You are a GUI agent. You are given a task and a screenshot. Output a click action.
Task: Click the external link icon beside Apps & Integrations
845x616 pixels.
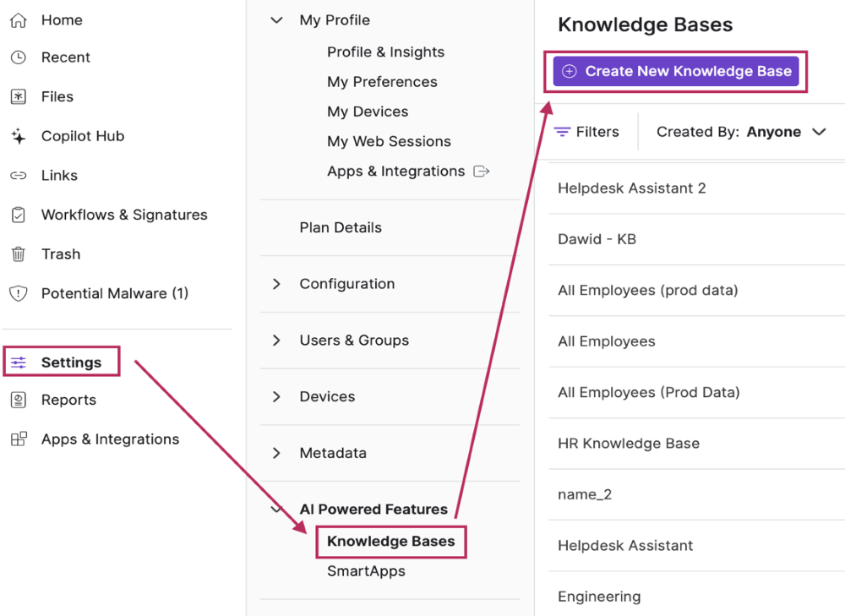(482, 171)
